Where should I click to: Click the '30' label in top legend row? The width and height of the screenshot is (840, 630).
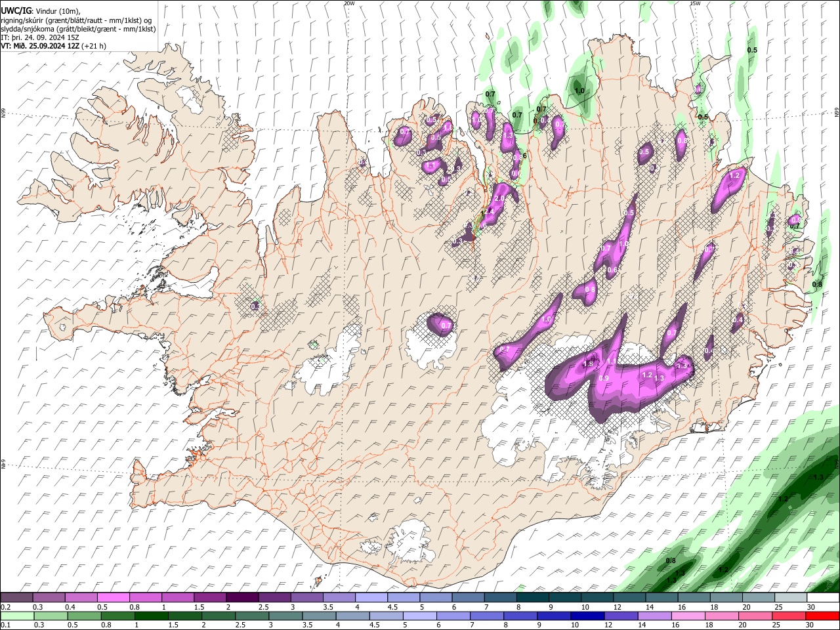point(811,607)
